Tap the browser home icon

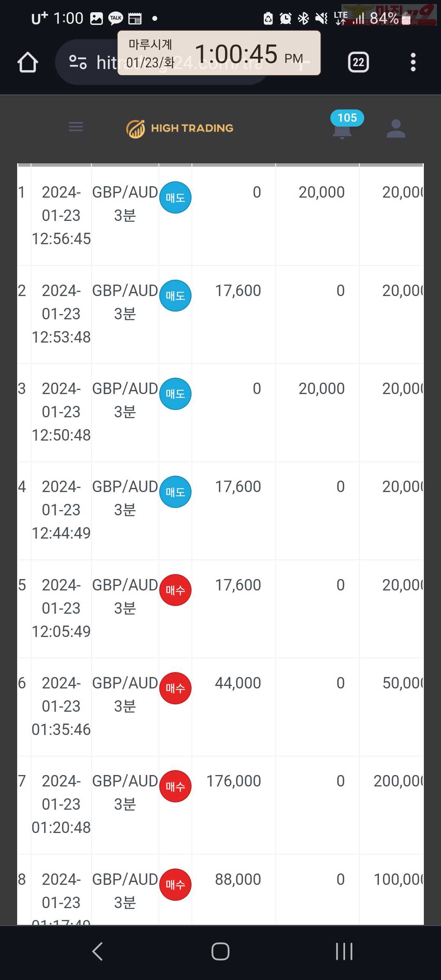click(28, 62)
